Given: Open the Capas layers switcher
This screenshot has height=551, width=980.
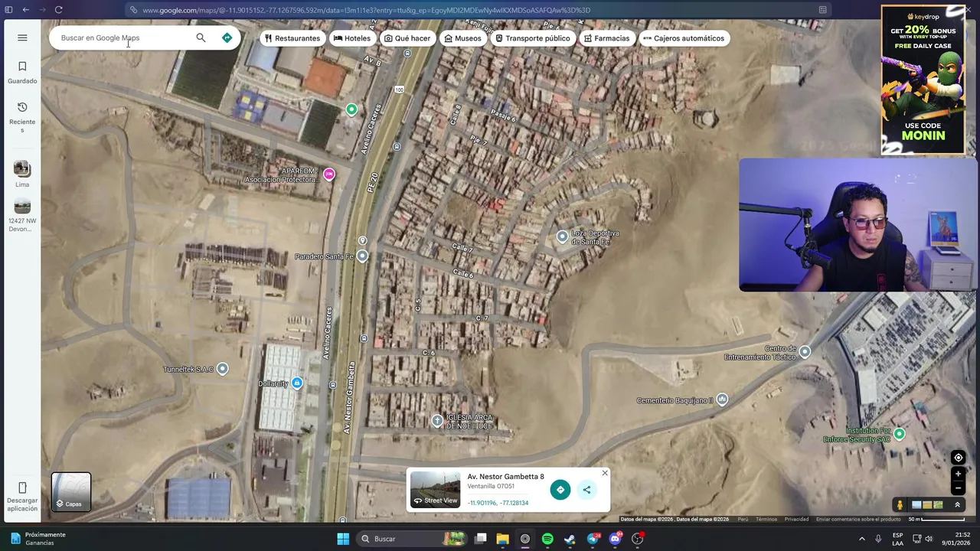Looking at the screenshot, I should 71,492.
